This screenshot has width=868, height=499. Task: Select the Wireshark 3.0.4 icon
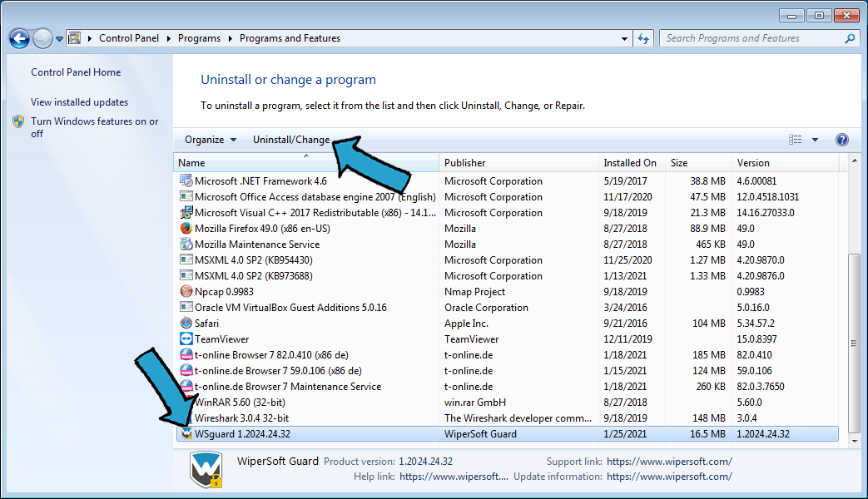coord(187,417)
